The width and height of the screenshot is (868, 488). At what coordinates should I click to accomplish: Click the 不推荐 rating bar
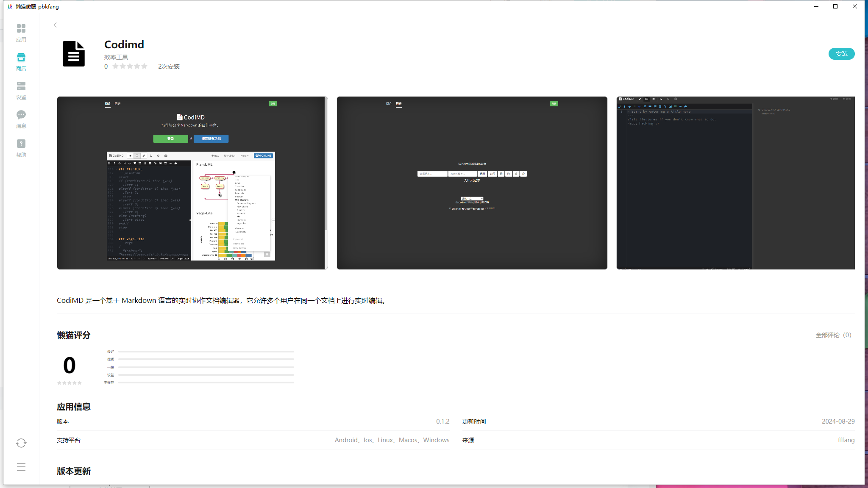pyautogui.click(x=206, y=383)
